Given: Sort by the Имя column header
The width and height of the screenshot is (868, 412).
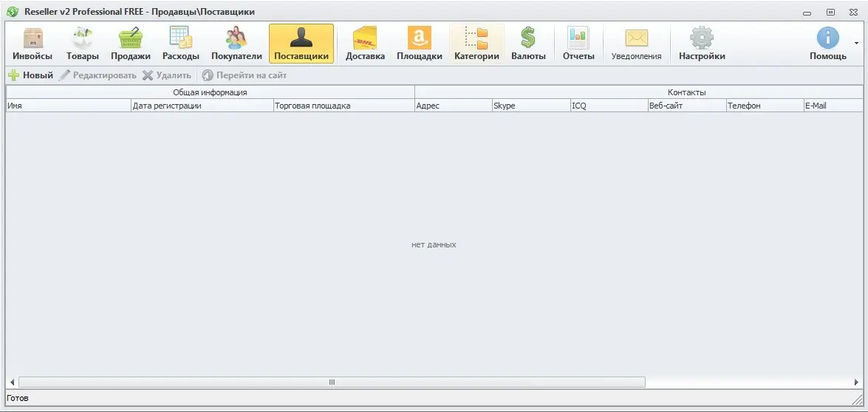Looking at the screenshot, I should (68, 106).
